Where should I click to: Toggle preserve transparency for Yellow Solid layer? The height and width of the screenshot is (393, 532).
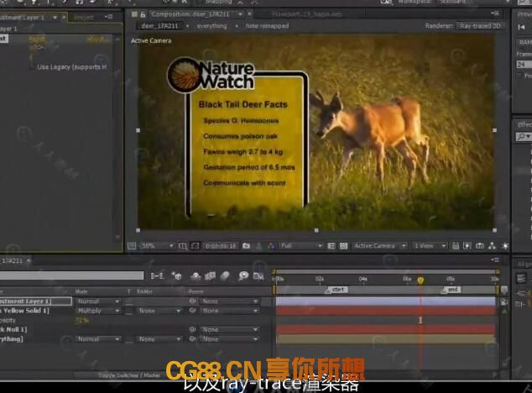(x=129, y=311)
